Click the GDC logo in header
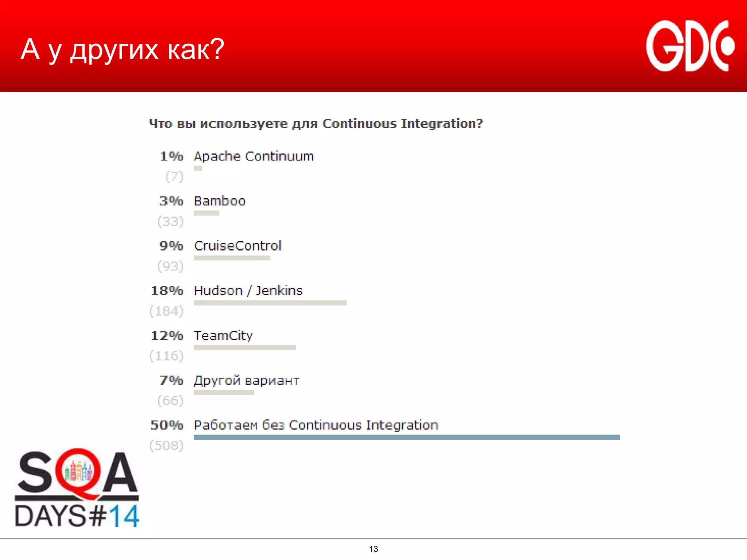747x560 pixels. click(690, 46)
